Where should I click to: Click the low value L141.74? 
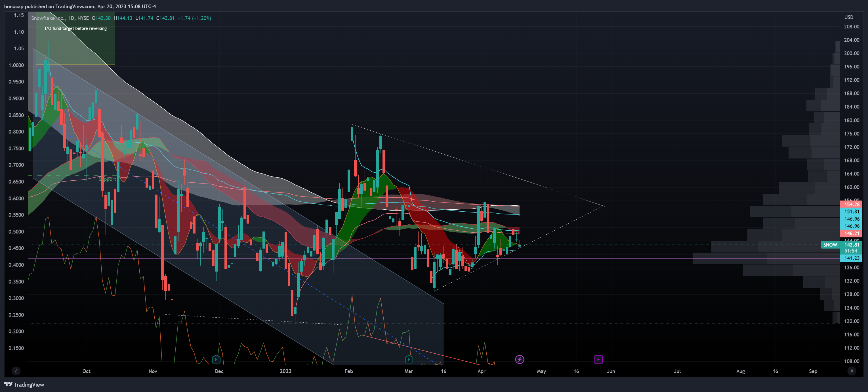point(144,18)
